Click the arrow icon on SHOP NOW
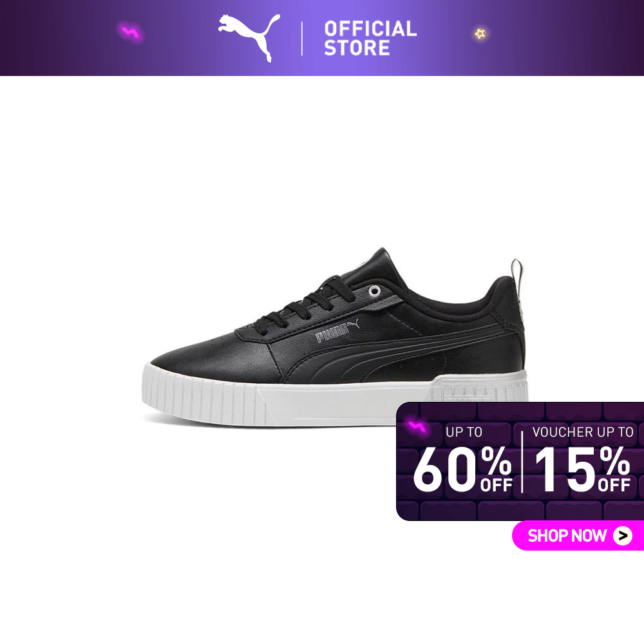The height and width of the screenshot is (644, 644). [623, 536]
